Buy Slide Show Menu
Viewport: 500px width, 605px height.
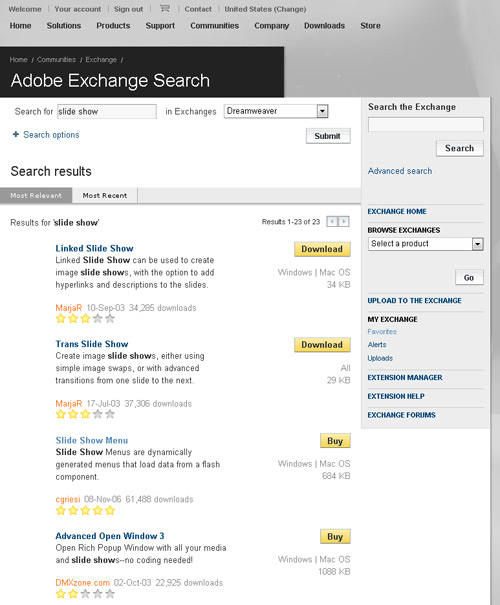point(335,441)
